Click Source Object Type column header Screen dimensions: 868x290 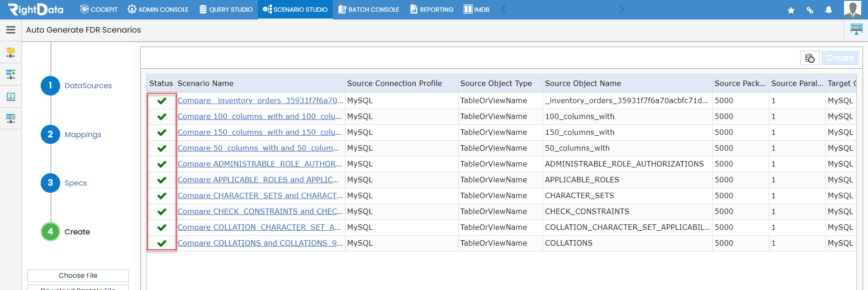500,83
